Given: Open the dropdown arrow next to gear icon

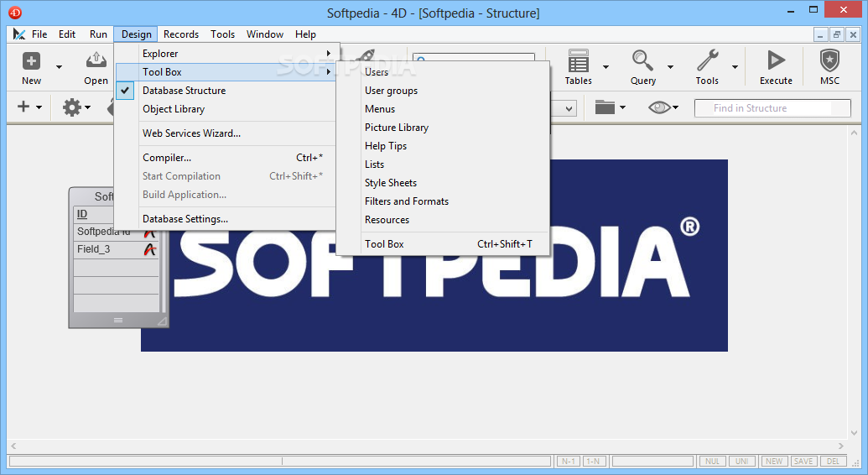Looking at the screenshot, I should 87,107.
